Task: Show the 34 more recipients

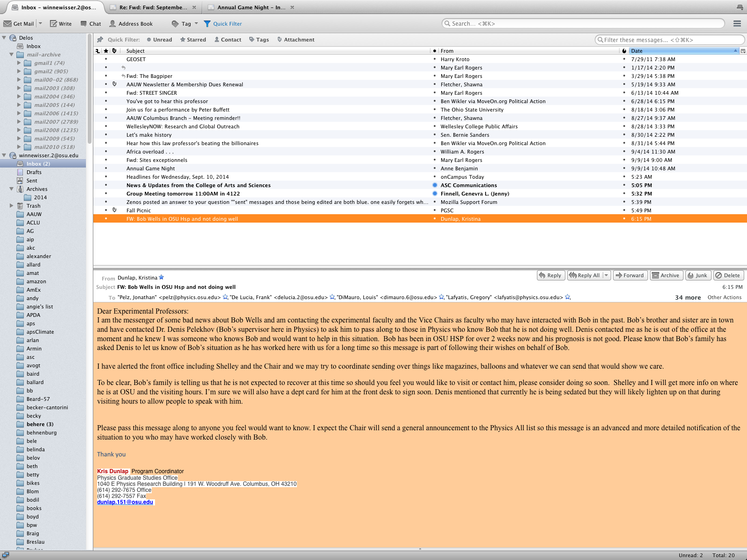Action: [688, 297]
